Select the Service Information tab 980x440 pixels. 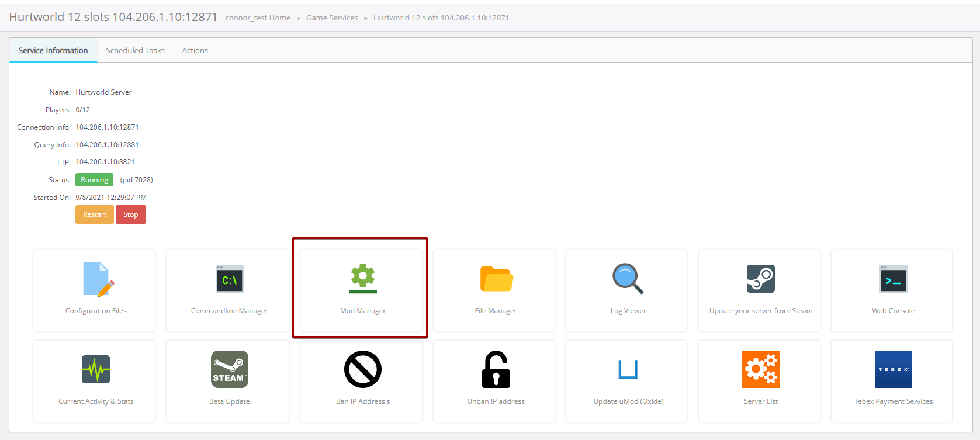[53, 51]
